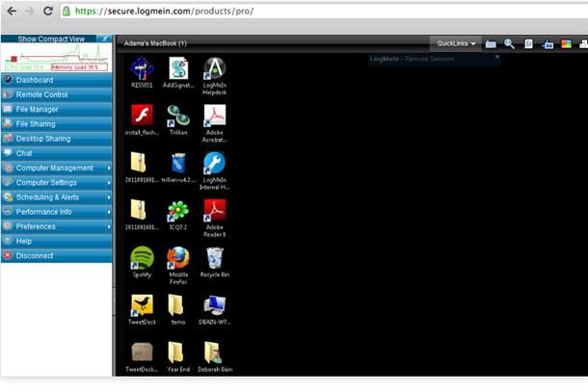Image resolution: width=588 pixels, height=392 pixels.
Task: Click the browser forward arrow
Action: point(29,11)
